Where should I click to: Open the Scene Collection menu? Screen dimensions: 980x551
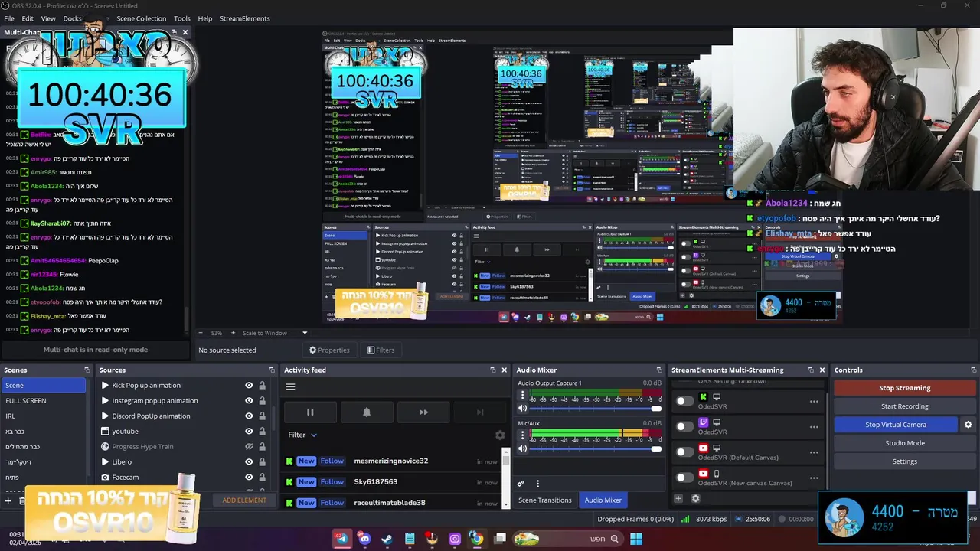141,18
